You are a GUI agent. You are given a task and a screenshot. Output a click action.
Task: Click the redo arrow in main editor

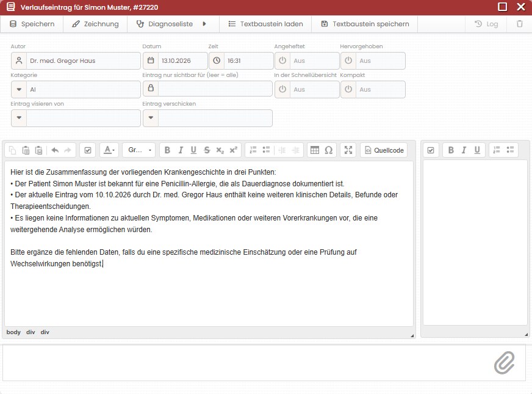point(68,150)
